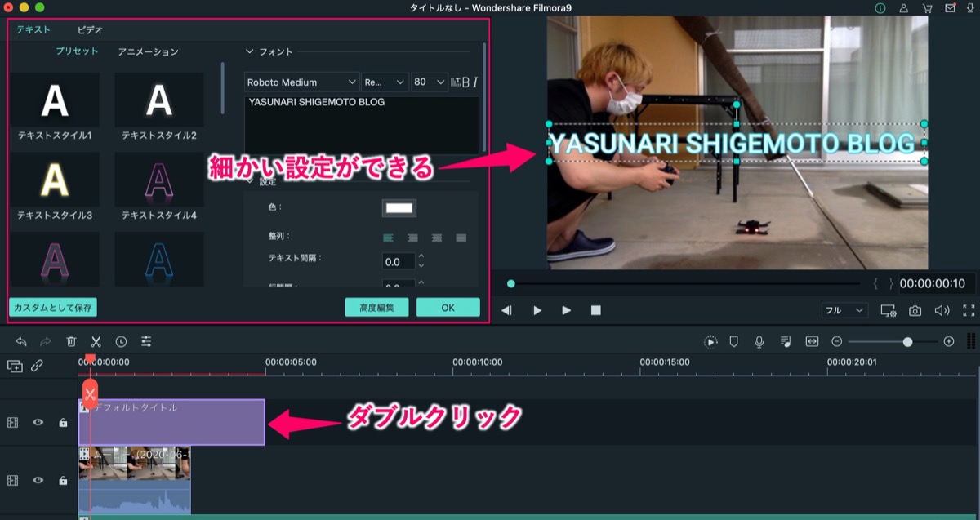Click カスタムとして保存 button

point(53,308)
